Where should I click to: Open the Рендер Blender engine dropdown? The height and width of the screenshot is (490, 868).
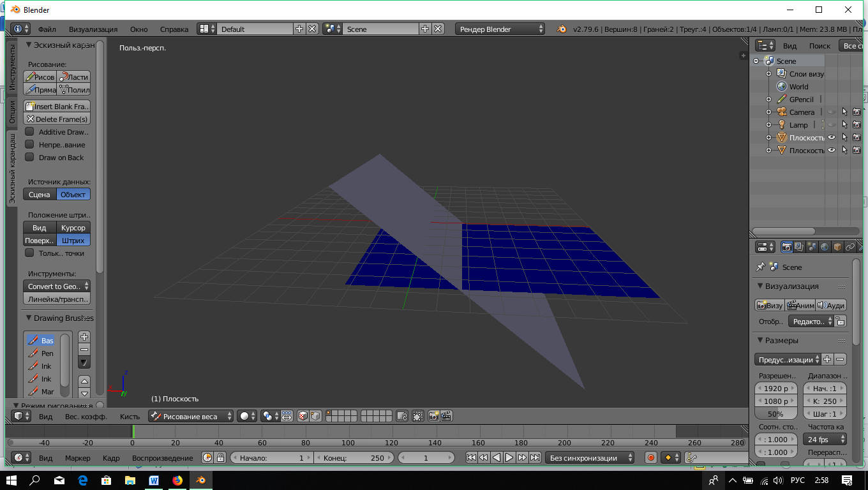pos(500,29)
